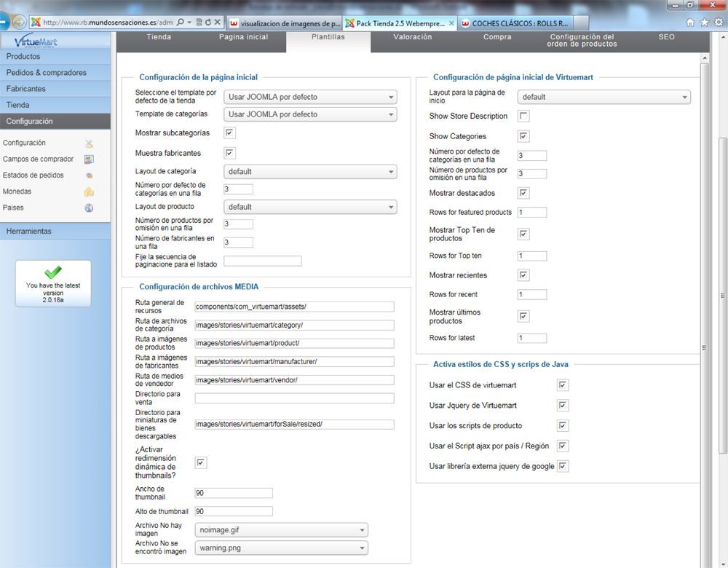This screenshot has width=728, height=568.
Task: Open the browser Home icon
Action: 690,23
